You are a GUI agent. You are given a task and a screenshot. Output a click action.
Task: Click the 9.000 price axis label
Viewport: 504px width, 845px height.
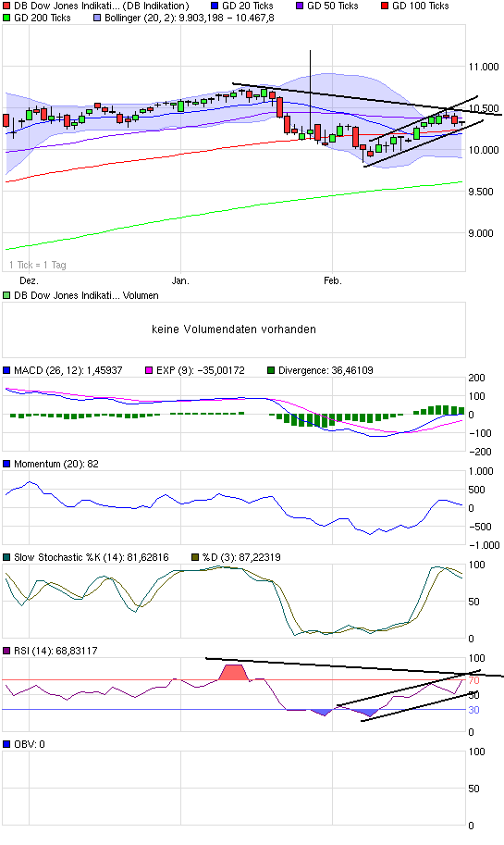pos(481,233)
